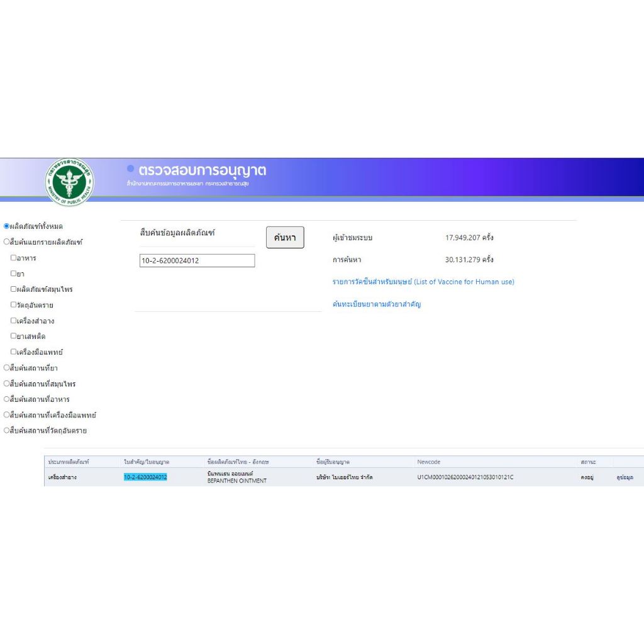Click the product search input field
This screenshot has width=644, height=644.
197,260
